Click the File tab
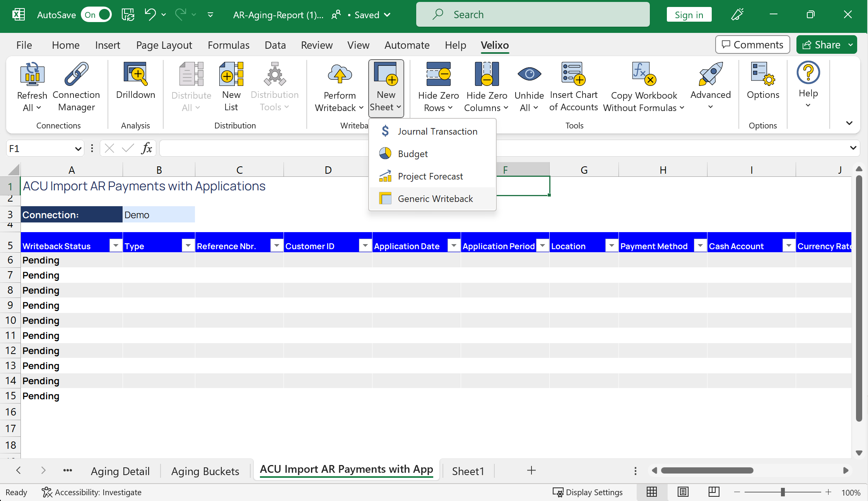This screenshot has width=868, height=501. (x=24, y=45)
